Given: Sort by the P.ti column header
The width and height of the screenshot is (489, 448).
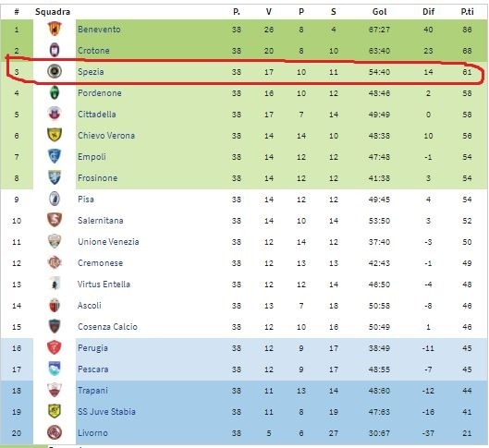Looking at the screenshot, I should click(x=467, y=12).
